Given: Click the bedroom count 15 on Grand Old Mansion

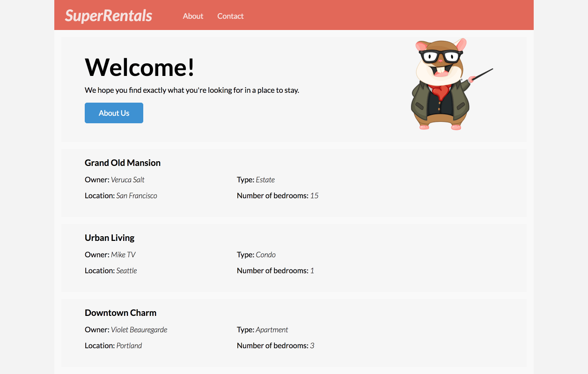Looking at the screenshot, I should (x=315, y=195).
